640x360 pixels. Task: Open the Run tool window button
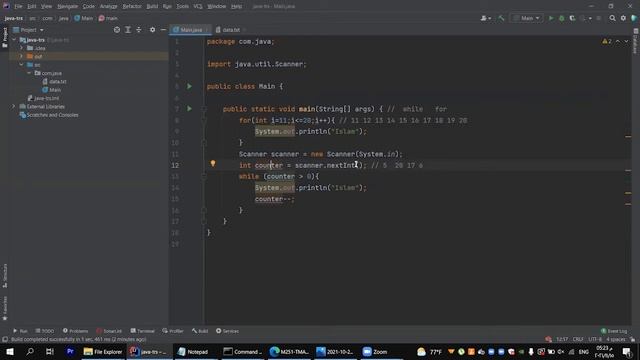point(20,331)
